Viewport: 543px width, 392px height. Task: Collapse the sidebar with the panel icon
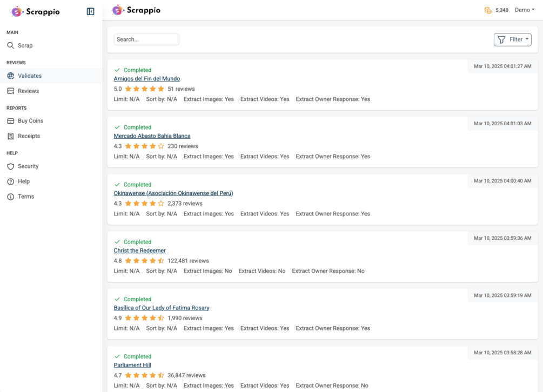90,11
